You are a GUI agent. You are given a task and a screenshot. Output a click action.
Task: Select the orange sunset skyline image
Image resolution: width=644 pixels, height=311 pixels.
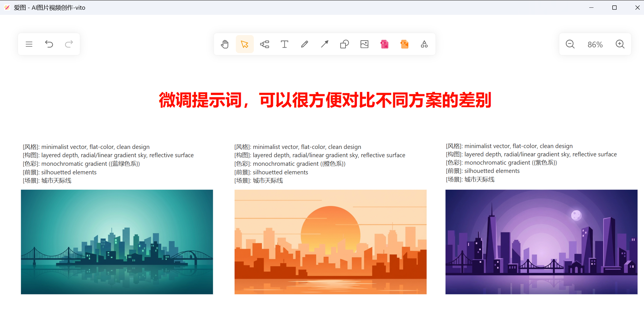pos(330,242)
